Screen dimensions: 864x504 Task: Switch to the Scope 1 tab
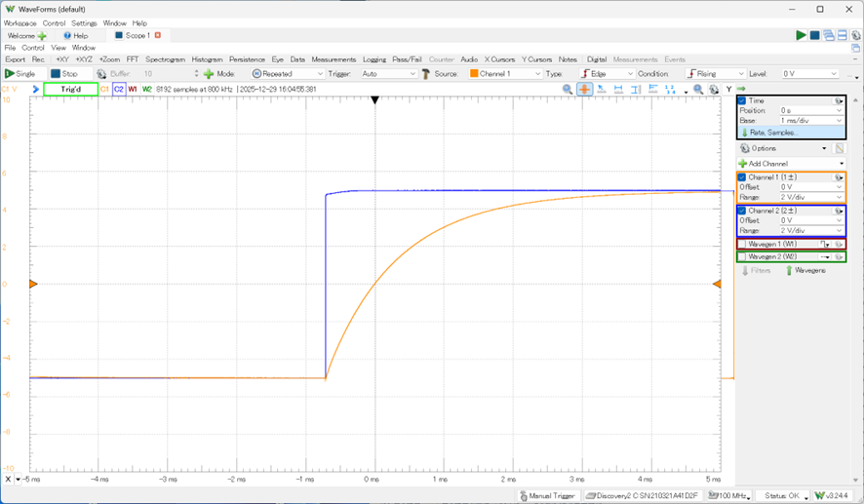137,35
